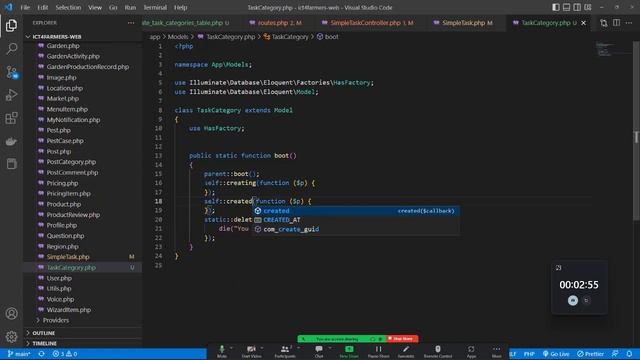Switch to SimpleTaskController.php tab
The width and height of the screenshot is (640, 360).
[x=367, y=23]
